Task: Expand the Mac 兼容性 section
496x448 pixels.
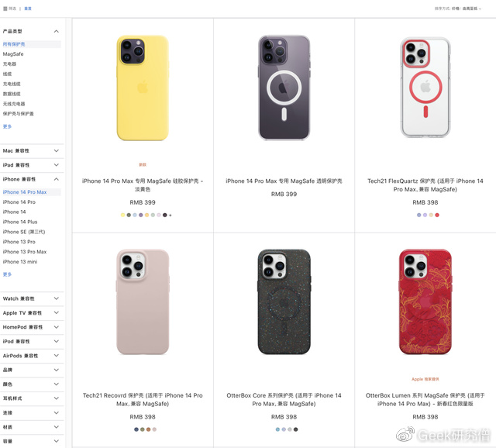Action: tap(57, 151)
